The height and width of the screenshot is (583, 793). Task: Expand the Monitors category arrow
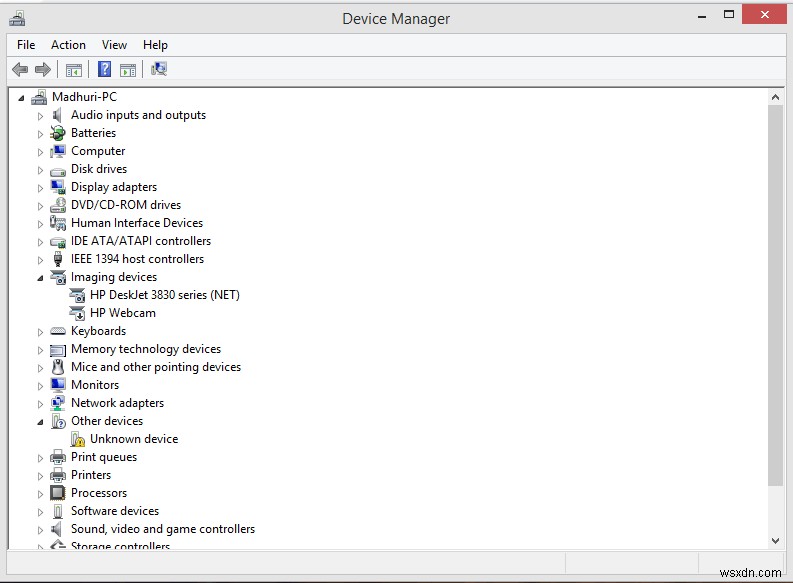click(40, 386)
